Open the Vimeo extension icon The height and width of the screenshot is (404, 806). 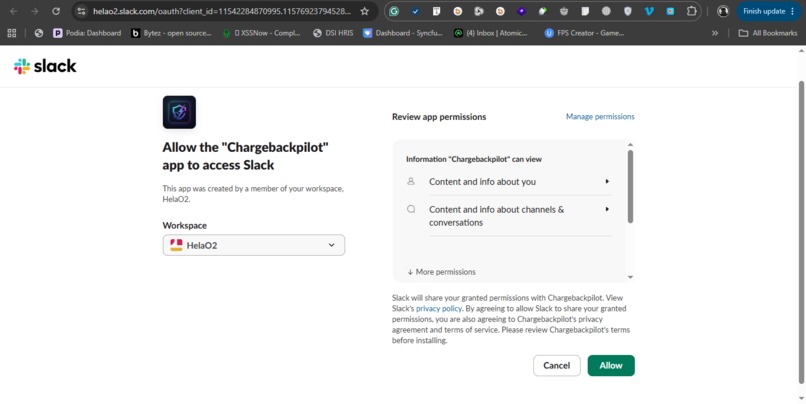point(649,11)
